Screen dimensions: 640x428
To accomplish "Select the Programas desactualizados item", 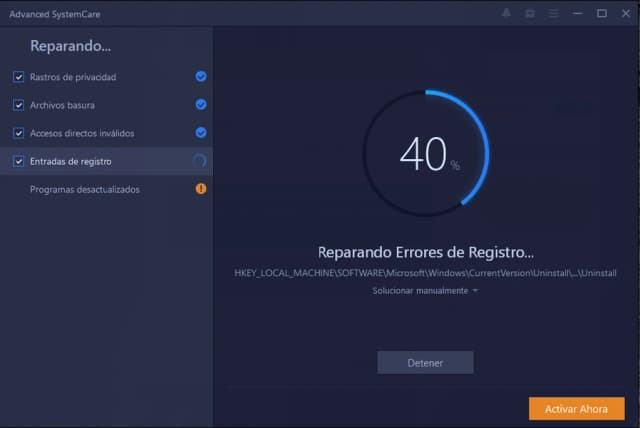I will tap(106, 189).
